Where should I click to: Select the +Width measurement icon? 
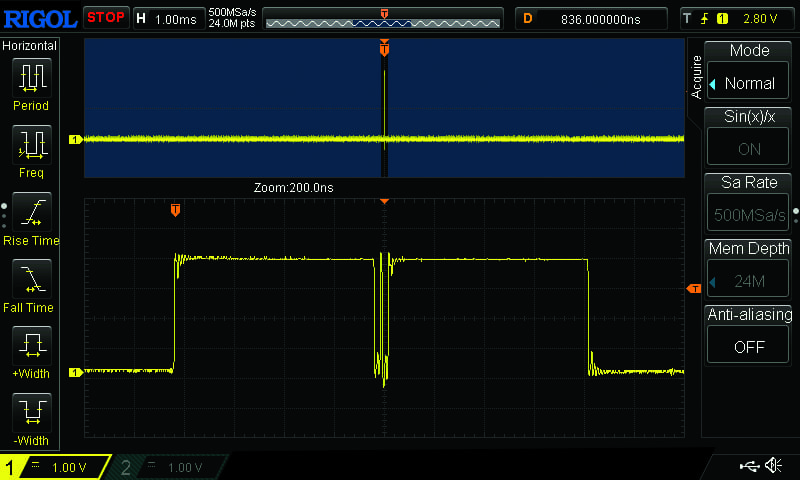31,346
